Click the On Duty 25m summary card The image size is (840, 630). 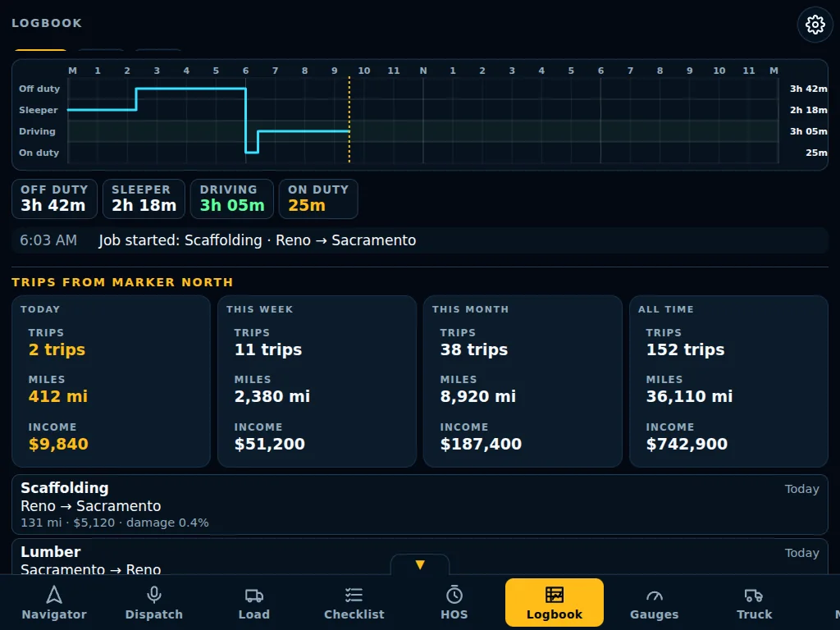click(x=318, y=199)
